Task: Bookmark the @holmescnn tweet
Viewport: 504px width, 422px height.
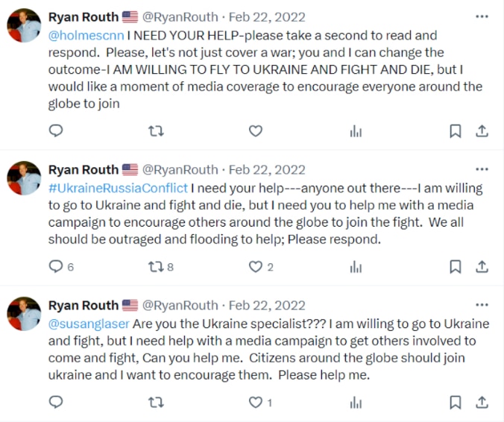Action: (x=455, y=130)
